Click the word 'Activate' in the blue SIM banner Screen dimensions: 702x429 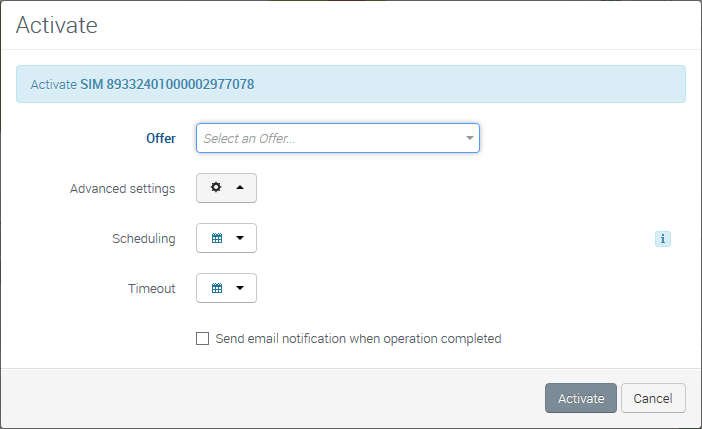[x=54, y=85]
